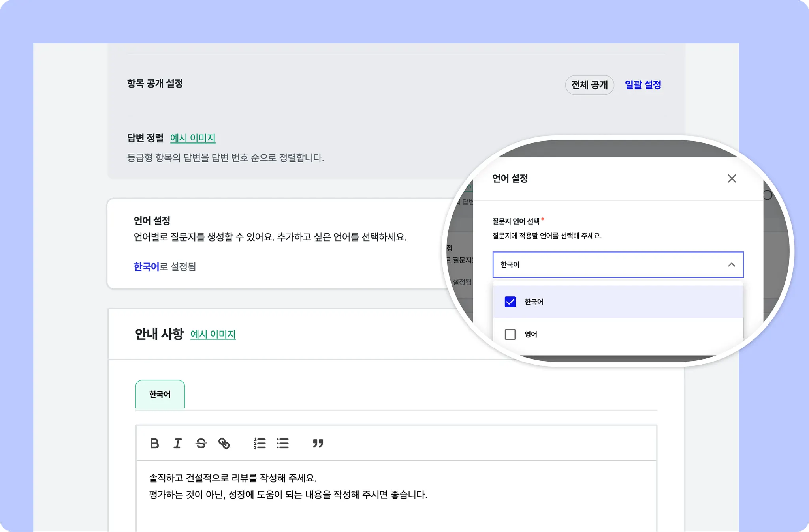The width and height of the screenshot is (809, 532).
Task: Insert a blockquote with the quote icon
Action: pyautogui.click(x=318, y=443)
